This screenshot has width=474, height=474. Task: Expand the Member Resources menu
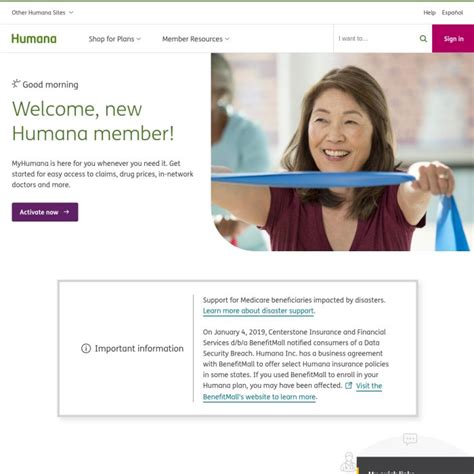point(196,39)
